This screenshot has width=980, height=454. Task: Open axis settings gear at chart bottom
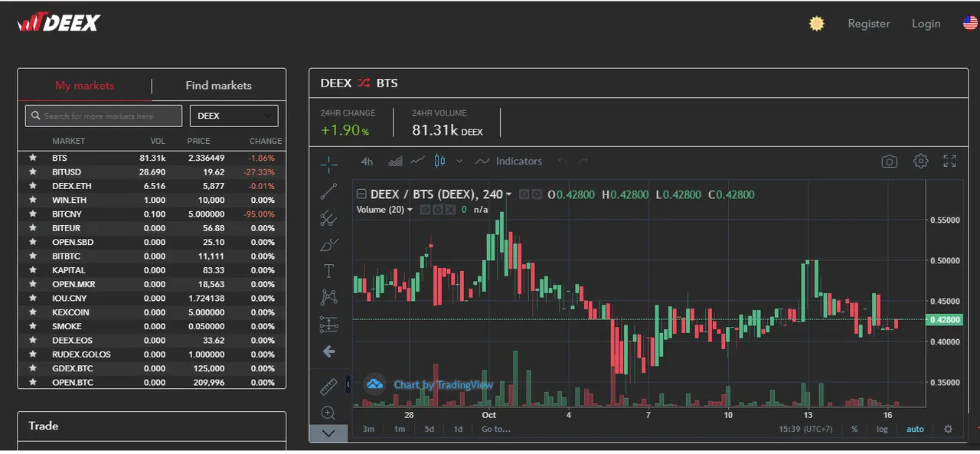948,429
